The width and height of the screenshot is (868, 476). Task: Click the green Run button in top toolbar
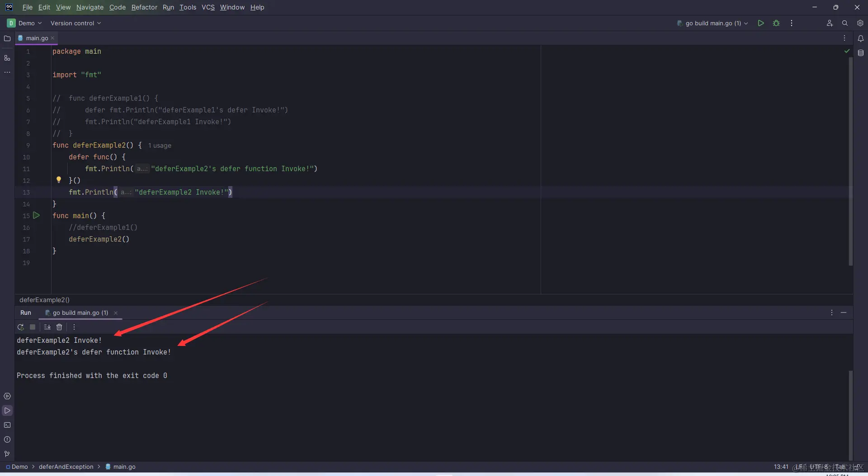[761, 23]
